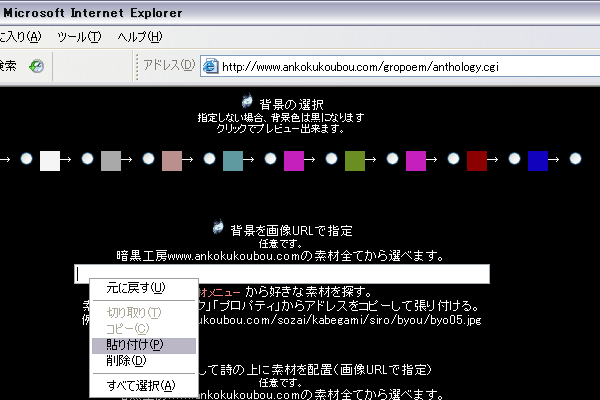Viewport: 600px width, 400px height.
Task: Choose the radio button before the olive green swatch
Action: point(331,159)
